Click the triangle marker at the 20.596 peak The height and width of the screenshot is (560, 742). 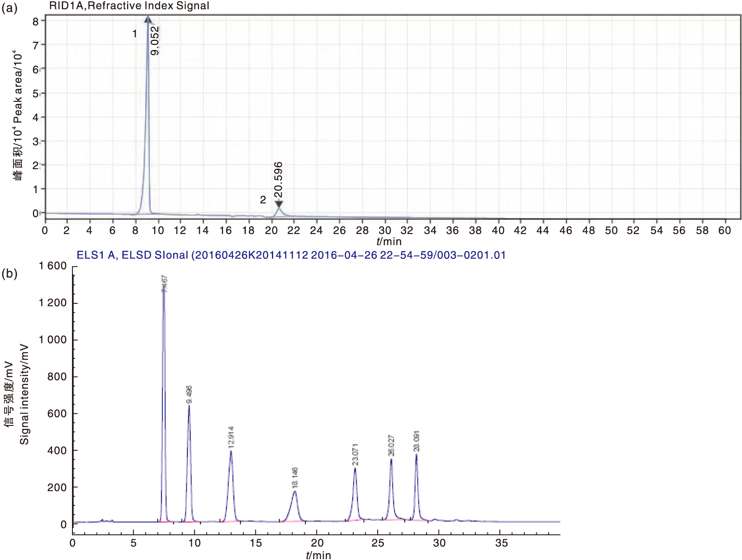(279, 204)
